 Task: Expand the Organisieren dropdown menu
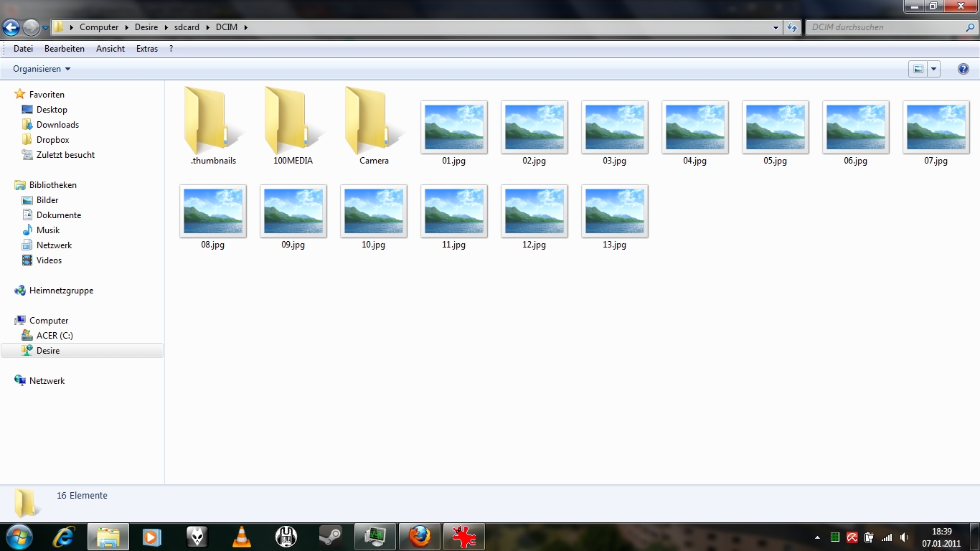coord(42,69)
